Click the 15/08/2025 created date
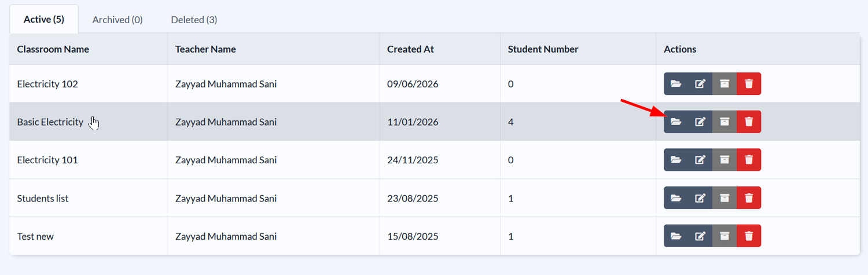Screen dimensions: 868x275 (413, 236)
